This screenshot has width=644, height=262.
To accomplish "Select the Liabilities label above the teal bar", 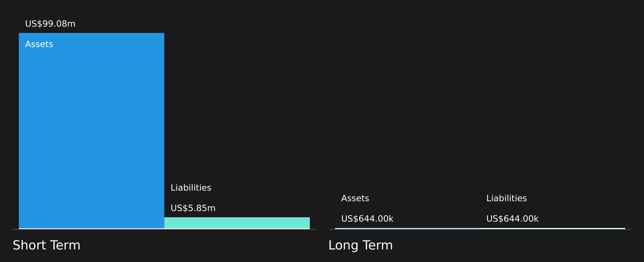I will coord(191,188).
